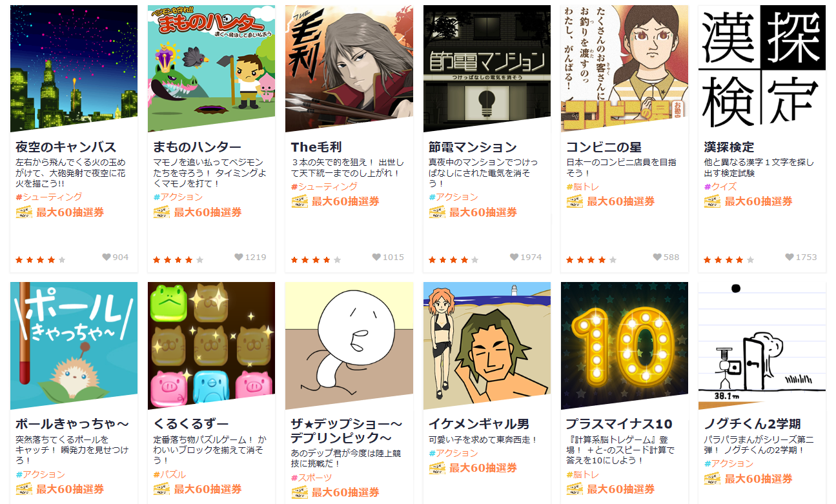Image resolution: width=836 pixels, height=504 pixels.
Task: Favorite 節電マンション using its heart icon
Action: [x=515, y=257]
